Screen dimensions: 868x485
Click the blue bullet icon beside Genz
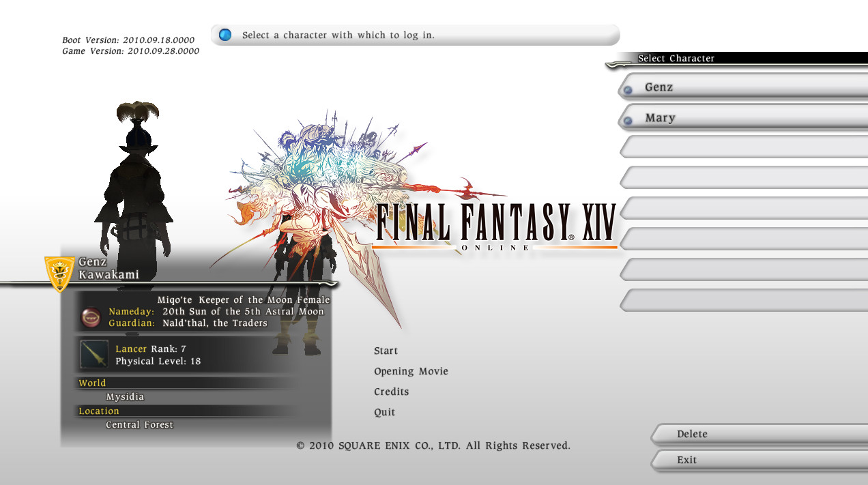click(x=628, y=89)
